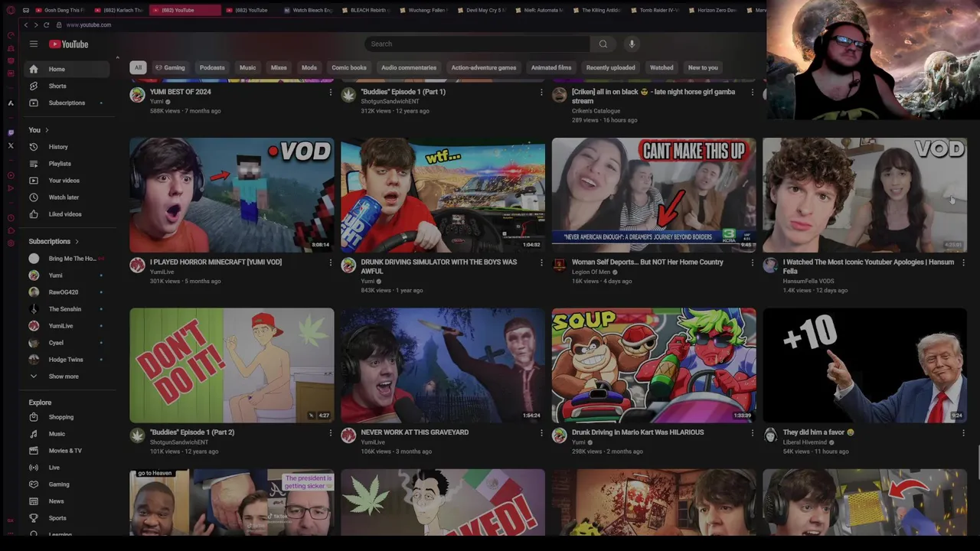Start voice search with the microphone
The image size is (980, 551).
point(632,44)
